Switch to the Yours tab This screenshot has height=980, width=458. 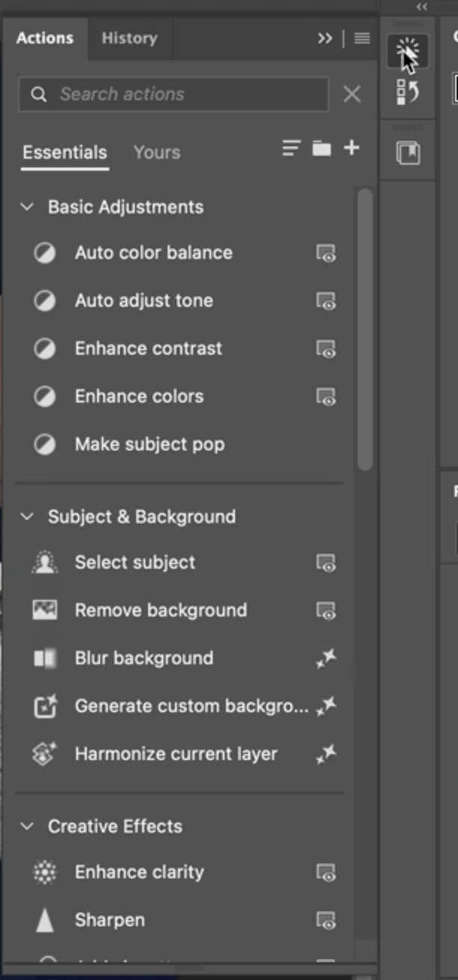[156, 152]
